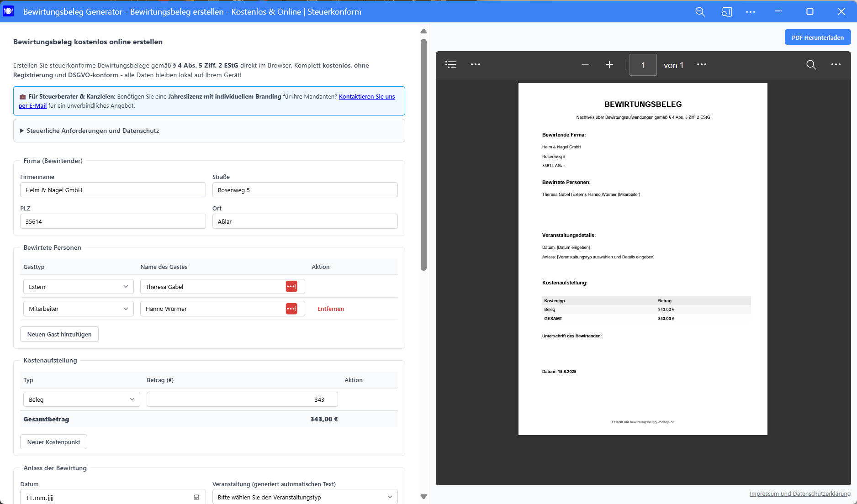Focus the PLZ input field
Image resolution: width=857 pixels, height=504 pixels.
click(x=113, y=221)
